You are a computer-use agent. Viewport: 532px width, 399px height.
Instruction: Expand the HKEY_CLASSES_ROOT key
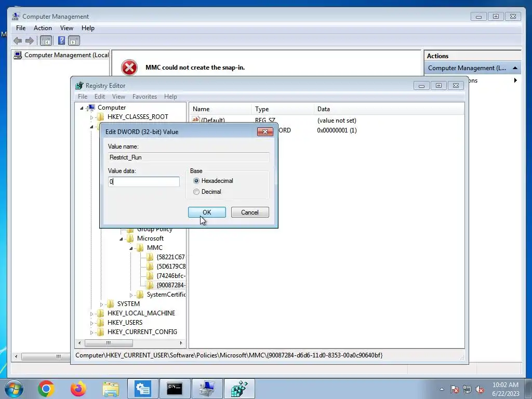click(91, 117)
